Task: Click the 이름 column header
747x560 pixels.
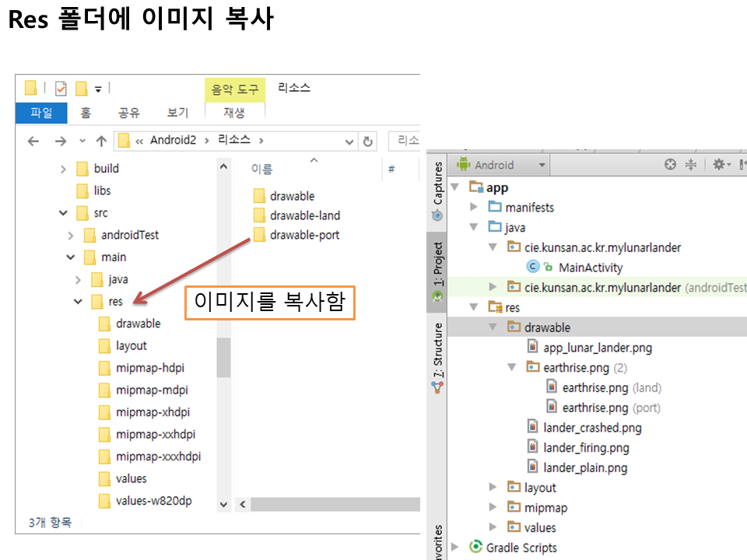Action: tap(262, 169)
